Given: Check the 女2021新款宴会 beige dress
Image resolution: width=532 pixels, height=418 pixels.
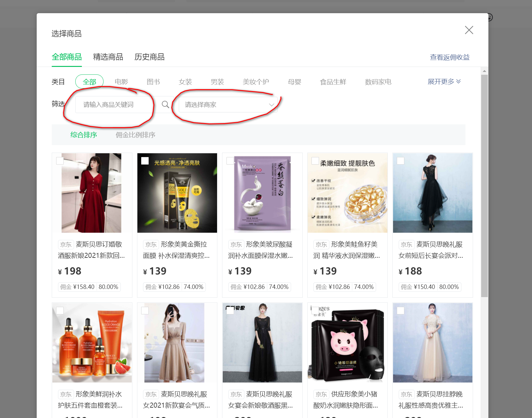Looking at the screenshot, I should pos(145,311).
